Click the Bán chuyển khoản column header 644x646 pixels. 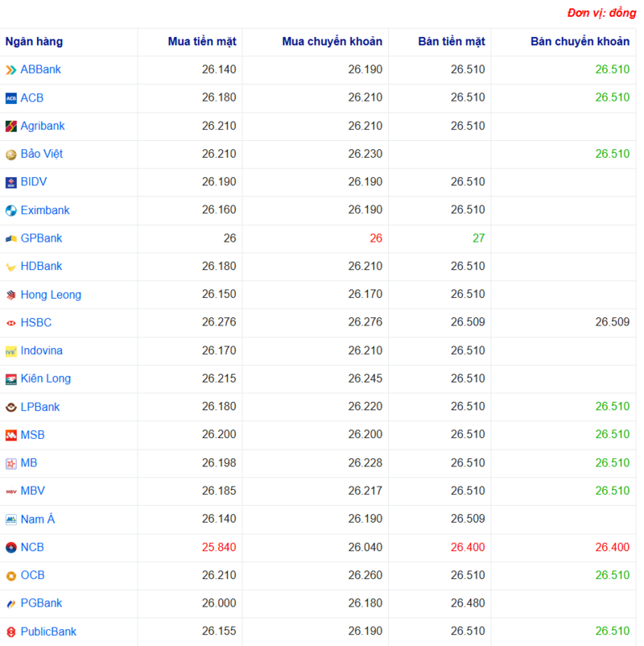click(580, 42)
